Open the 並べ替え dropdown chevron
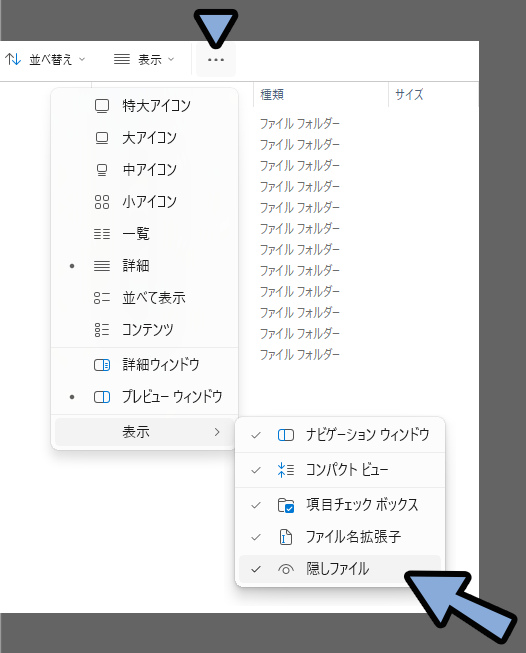526x653 pixels. 82,60
